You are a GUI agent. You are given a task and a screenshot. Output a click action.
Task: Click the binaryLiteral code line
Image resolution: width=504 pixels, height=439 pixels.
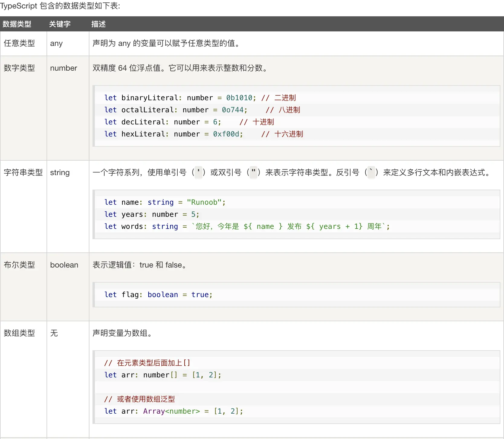pos(200,98)
